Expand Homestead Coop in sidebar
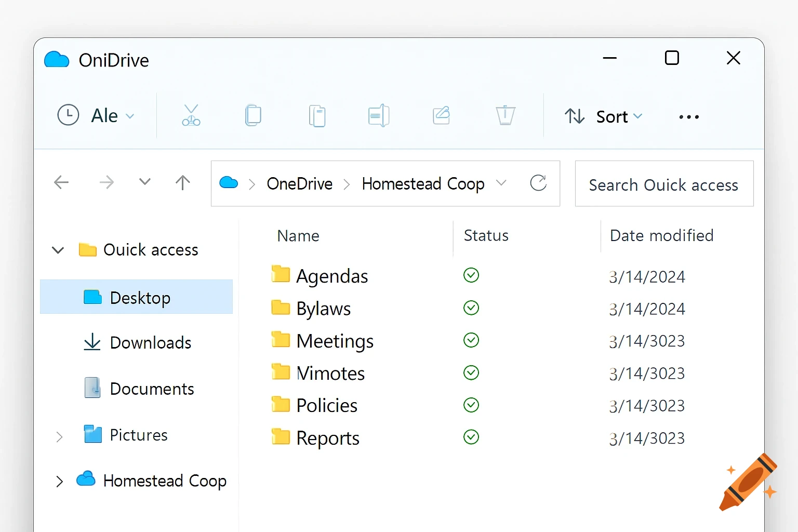 (x=59, y=482)
